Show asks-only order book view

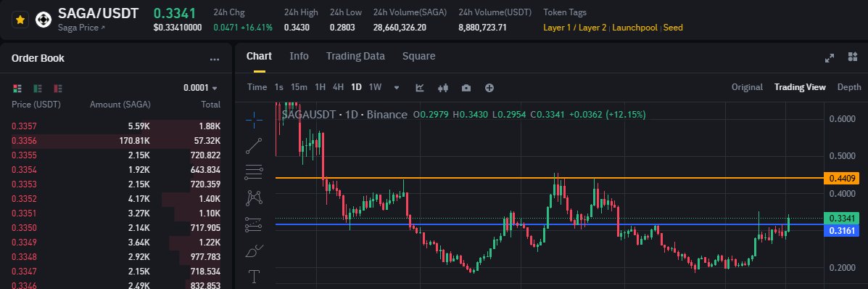[x=57, y=88]
